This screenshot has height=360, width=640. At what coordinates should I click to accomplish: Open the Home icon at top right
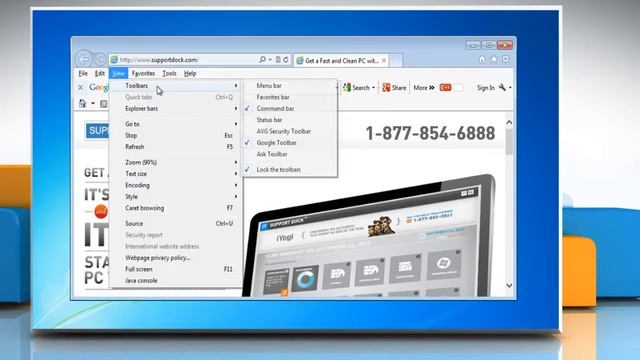tap(482, 59)
